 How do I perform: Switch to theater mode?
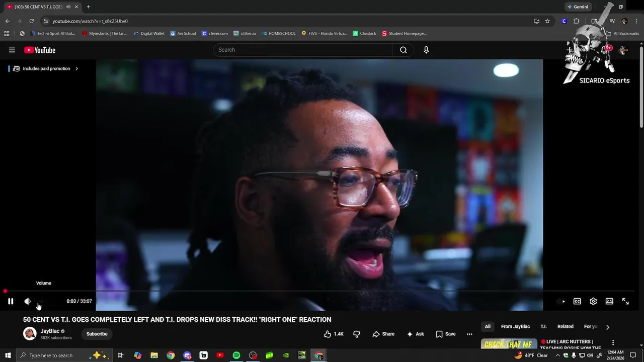(609, 301)
